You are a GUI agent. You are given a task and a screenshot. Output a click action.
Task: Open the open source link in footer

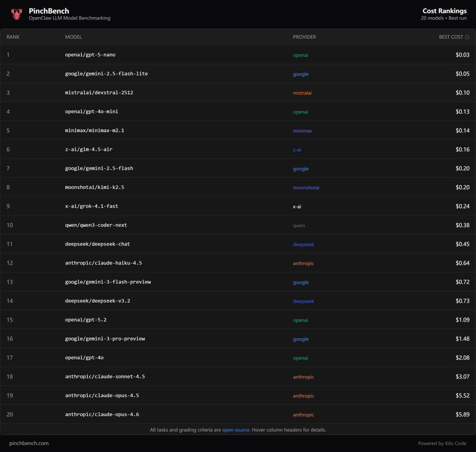pyautogui.click(x=235, y=430)
